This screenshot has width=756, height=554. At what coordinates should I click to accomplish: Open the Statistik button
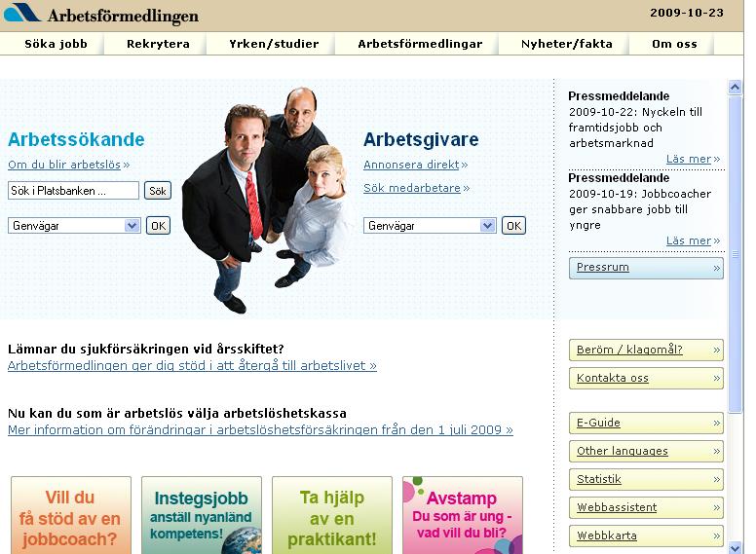(x=646, y=479)
